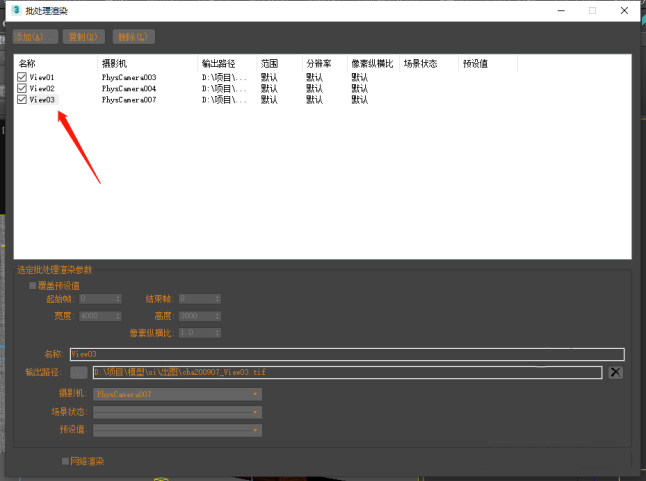
Task: Open the 场景状态 dropdown
Action: pos(177,412)
